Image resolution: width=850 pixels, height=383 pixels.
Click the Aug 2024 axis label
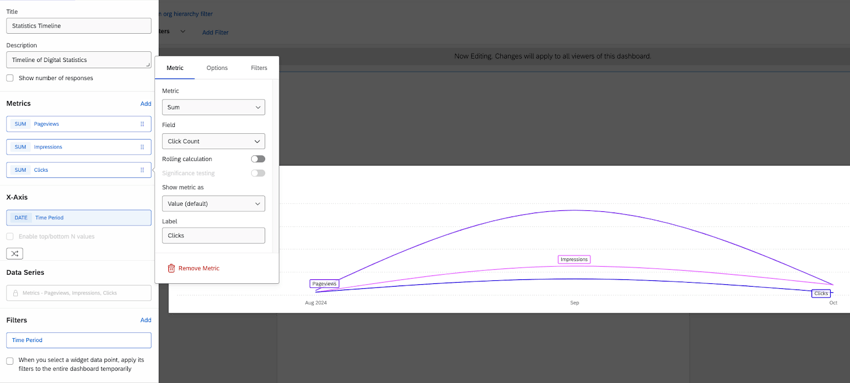click(x=316, y=303)
